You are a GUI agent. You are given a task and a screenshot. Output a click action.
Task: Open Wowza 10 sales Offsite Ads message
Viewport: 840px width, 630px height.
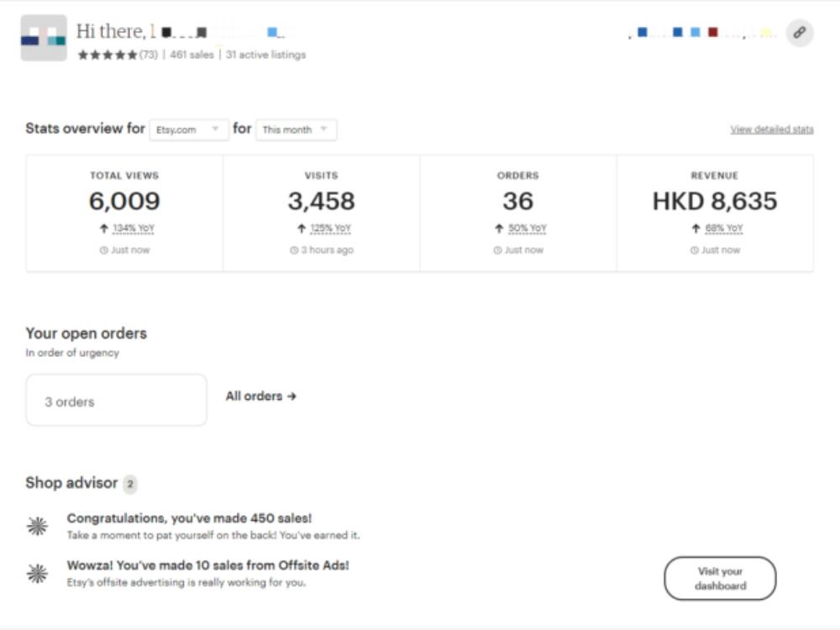click(x=207, y=573)
